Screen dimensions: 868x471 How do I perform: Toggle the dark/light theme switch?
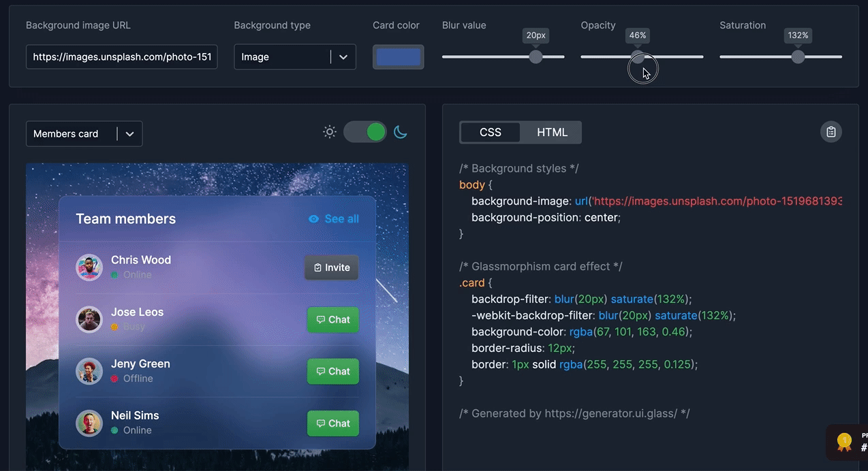[365, 132]
